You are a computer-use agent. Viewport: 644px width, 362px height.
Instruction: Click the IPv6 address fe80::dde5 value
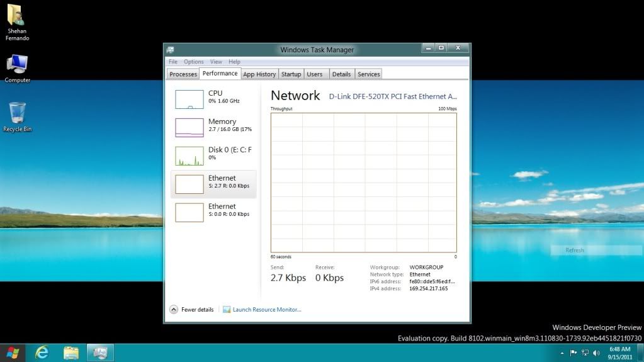pyautogui.click(x=432, y=281)
